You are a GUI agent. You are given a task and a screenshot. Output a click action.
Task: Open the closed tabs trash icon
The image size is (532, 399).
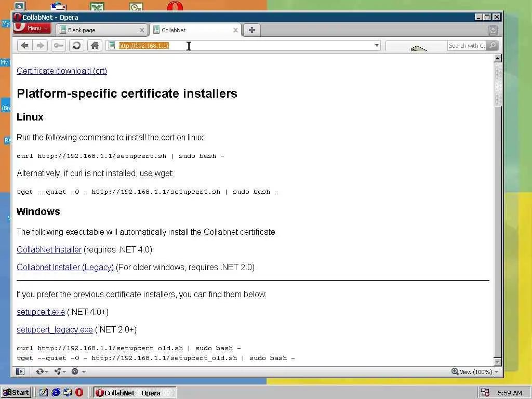click(x=493, y=31)
